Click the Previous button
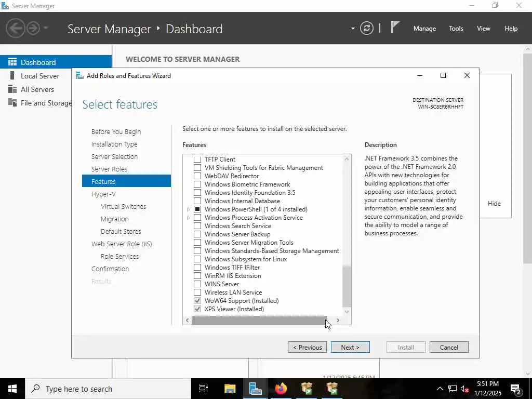Viewport: 532px width, 399px height. pos(307,347)
